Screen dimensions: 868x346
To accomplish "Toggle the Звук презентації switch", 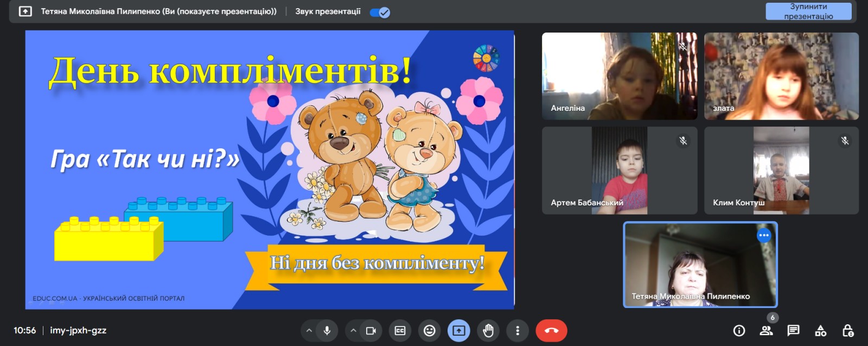I will pos(380,12).
